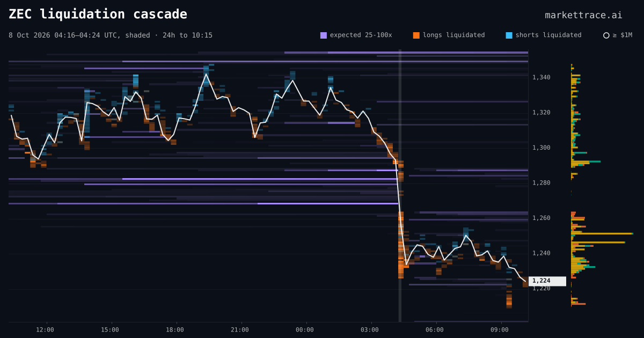This screenshot has width=644, height=338.
Task: Select the "expected 25-100x" legend label
Action: [x=361, y=35]
